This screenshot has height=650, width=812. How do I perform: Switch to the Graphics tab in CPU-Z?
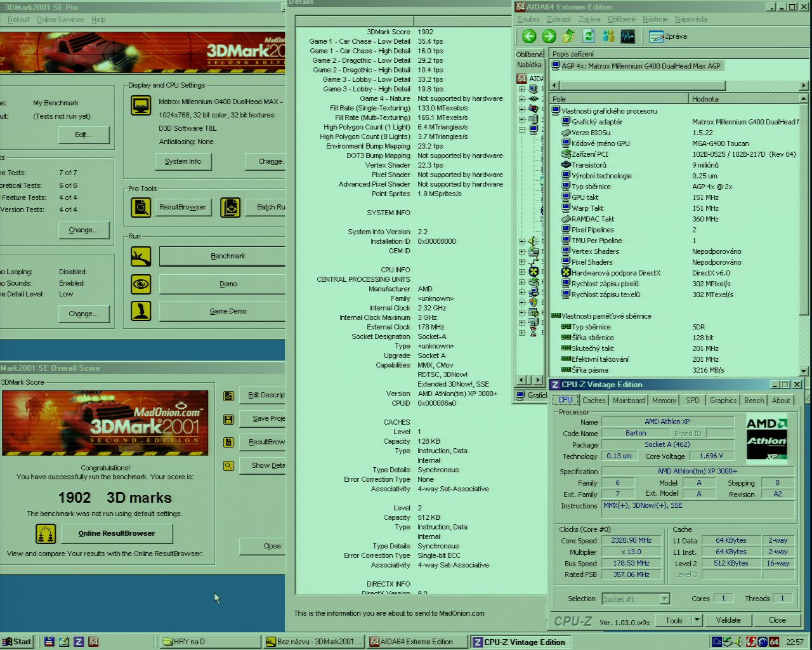click(x=723, y=401)
